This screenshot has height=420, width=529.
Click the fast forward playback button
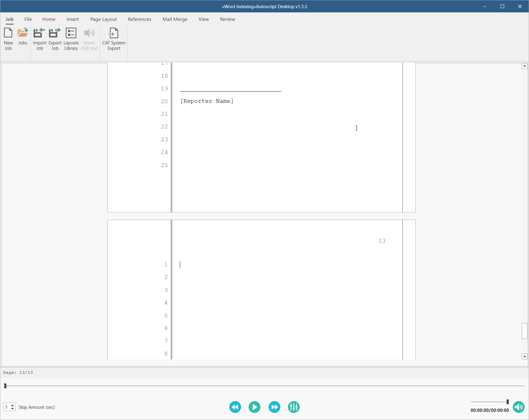pyautogui.click(x=274, y=407)
